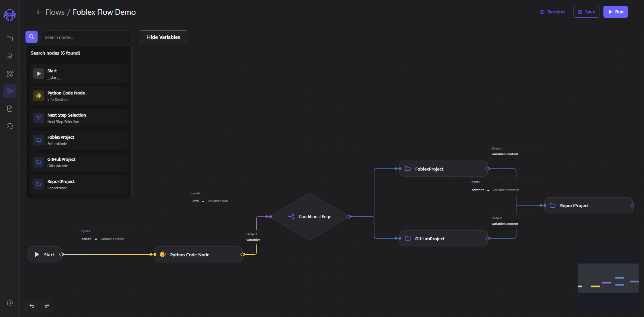Select GitHubProject in the node search list
This screenshot has height=317, width=644.
[x=78, y=162]
